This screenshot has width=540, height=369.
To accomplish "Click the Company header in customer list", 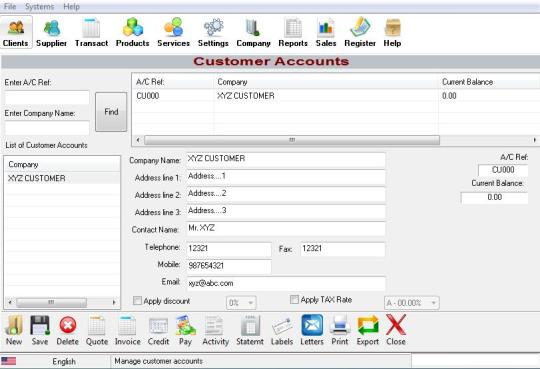I will click(62, 164).
